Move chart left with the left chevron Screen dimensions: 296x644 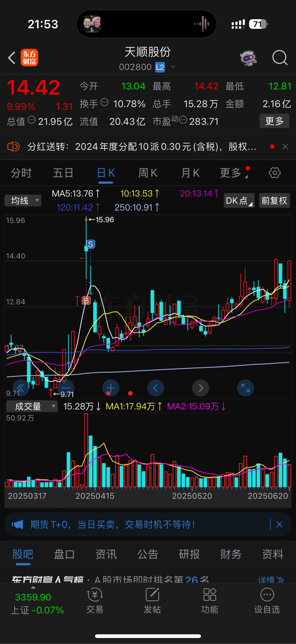(x=156, y=388)
